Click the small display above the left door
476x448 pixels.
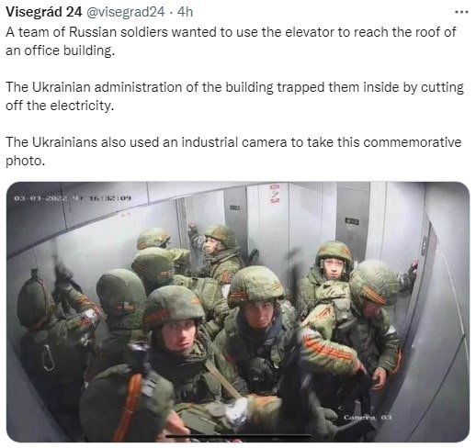click(235, 207)
